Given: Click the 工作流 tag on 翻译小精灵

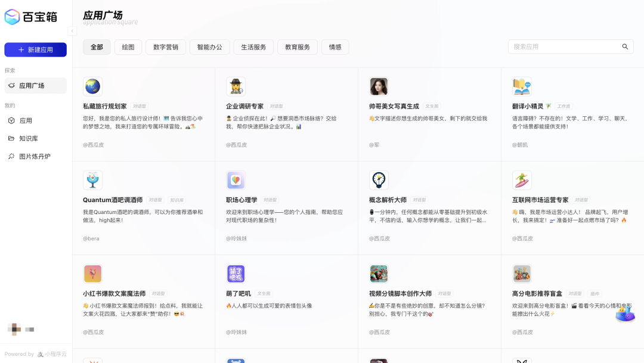Looking at the screenshot, I should click(x=563, y=106).
